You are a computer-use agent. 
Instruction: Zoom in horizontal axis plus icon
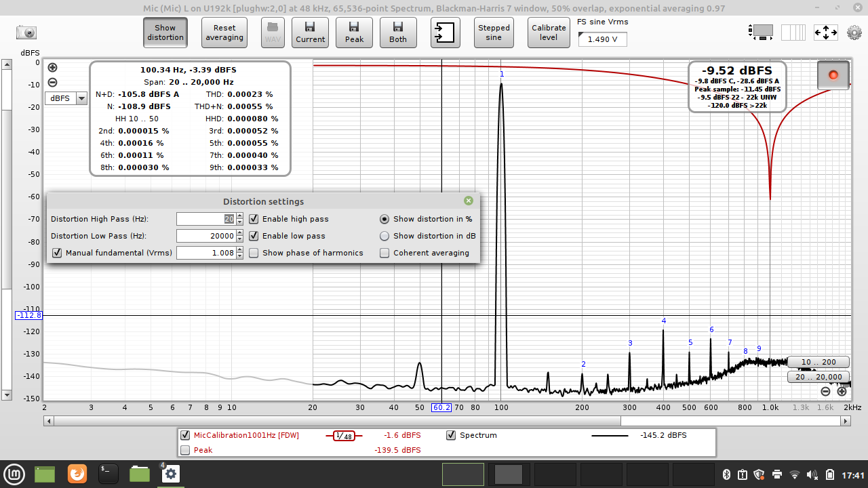(842, 391)
